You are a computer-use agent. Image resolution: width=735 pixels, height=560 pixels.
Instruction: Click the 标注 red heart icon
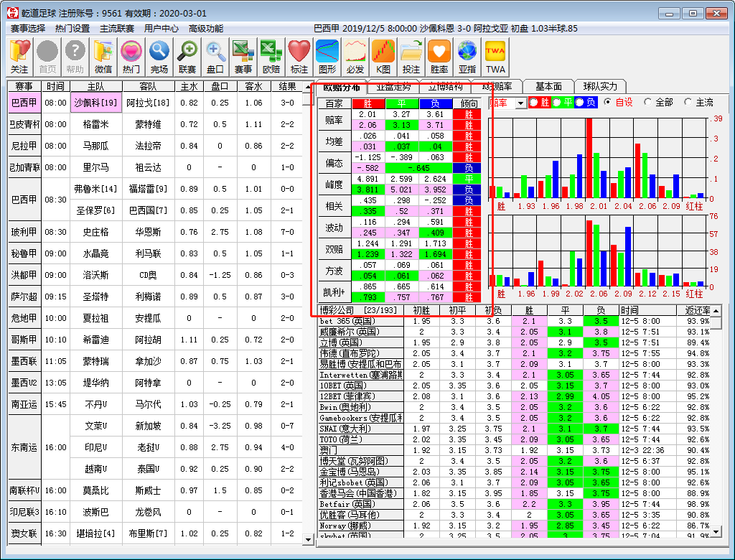[x=299, y=57]
